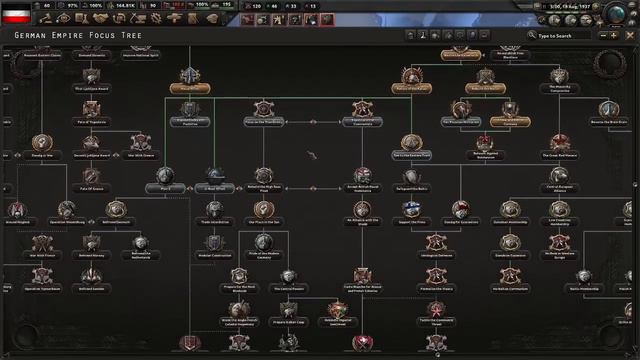Viewport: 640px width, 360px height.
Task: Open the globe map mode button
Action: pos(616,14)
